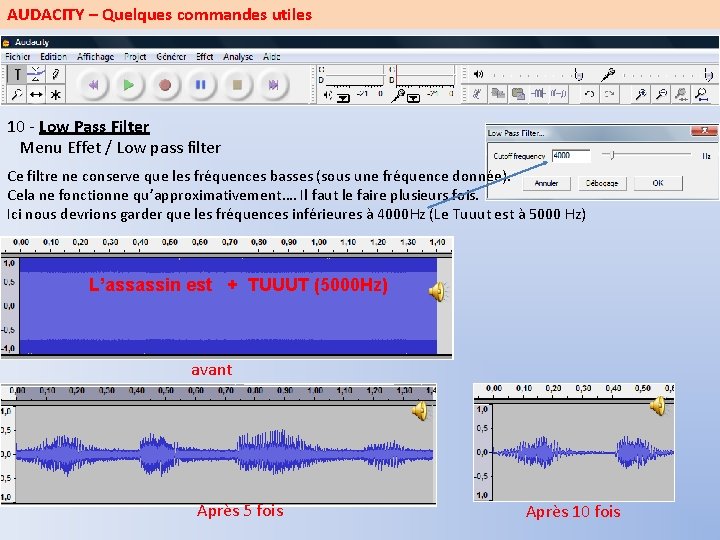Click input meter microphone icon

click(398, 96)
